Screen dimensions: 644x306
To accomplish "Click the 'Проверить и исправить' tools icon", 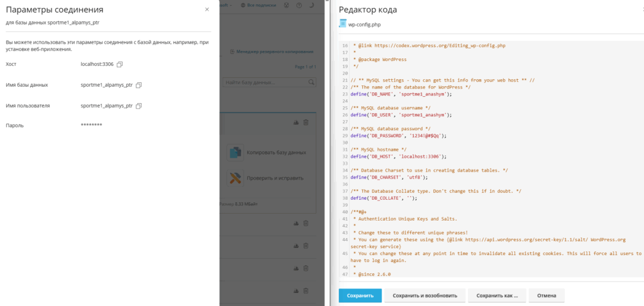I will point(235,178).
